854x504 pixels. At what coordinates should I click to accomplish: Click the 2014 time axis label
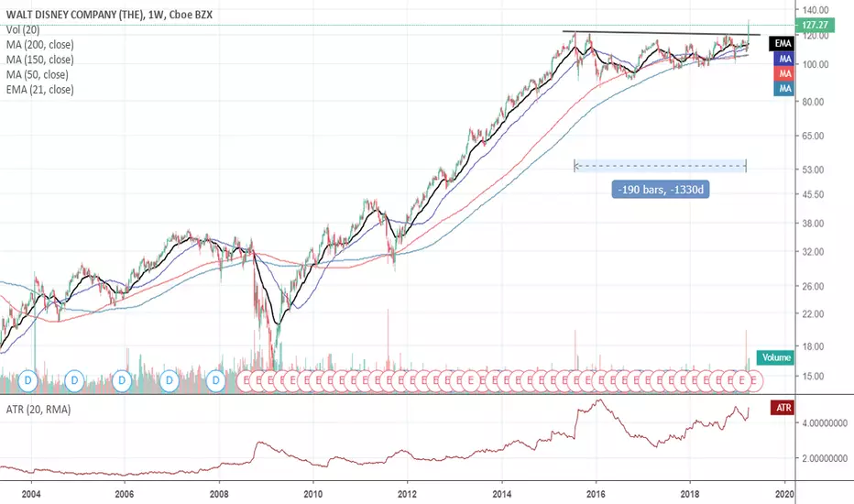[x=502, y=494]
